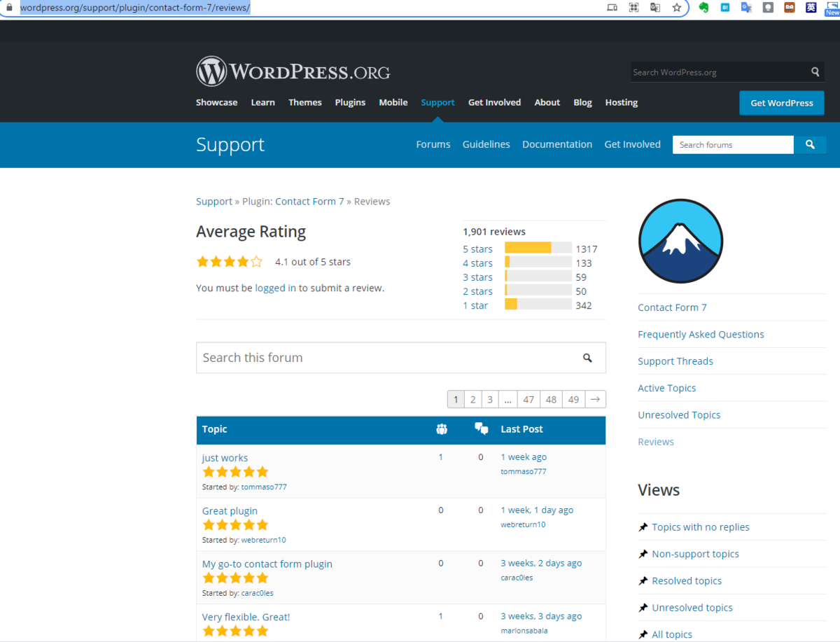The height and width of the screenshot is (642, 840).
Task: Click the replies speech bubble column header
Action: [x=481, y=429]
